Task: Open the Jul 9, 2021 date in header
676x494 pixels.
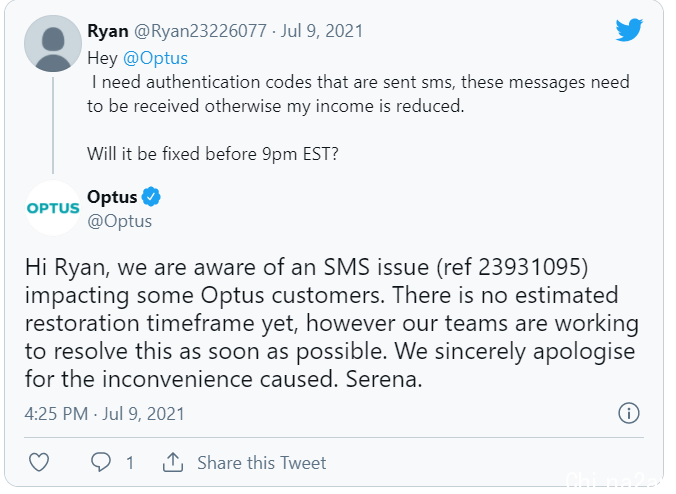Action: [322, 31]
